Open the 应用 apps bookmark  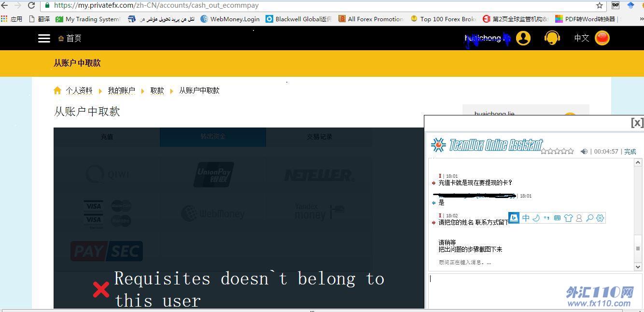pos(12,19)
